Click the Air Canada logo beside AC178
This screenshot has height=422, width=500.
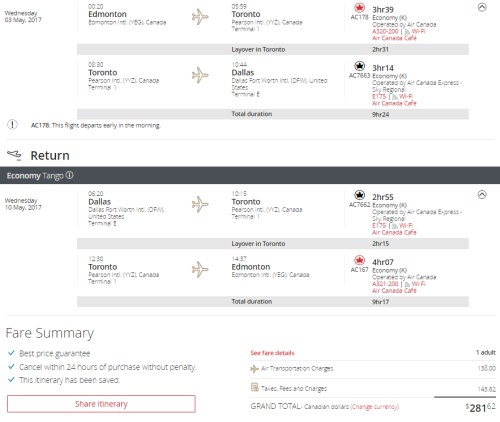click(359, 8)
